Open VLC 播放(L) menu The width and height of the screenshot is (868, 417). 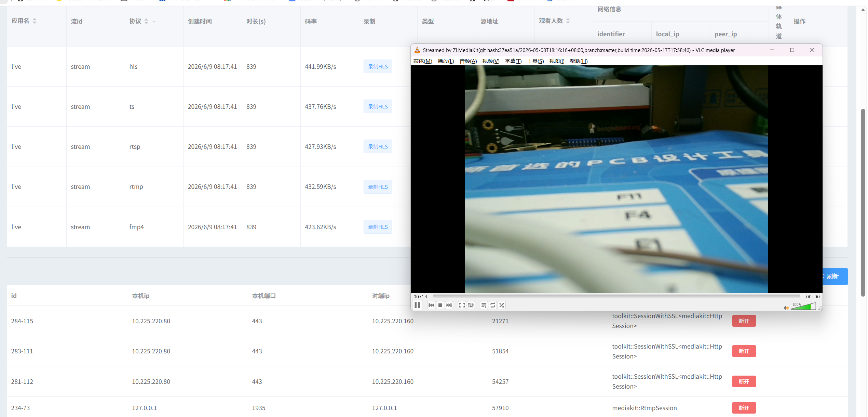[446, 61]
